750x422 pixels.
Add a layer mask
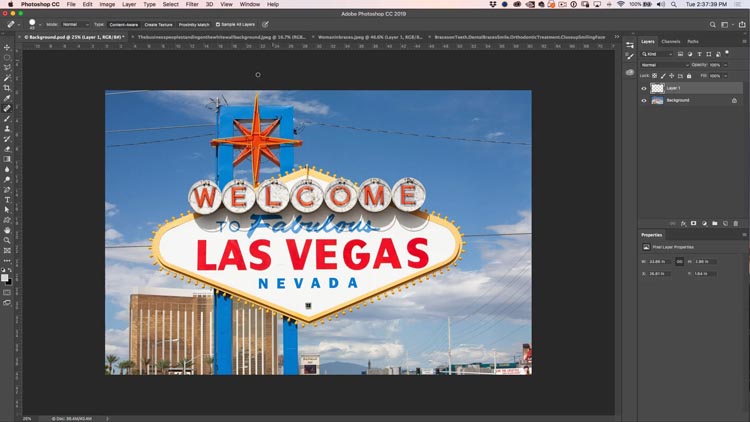[x=694, y=223]
